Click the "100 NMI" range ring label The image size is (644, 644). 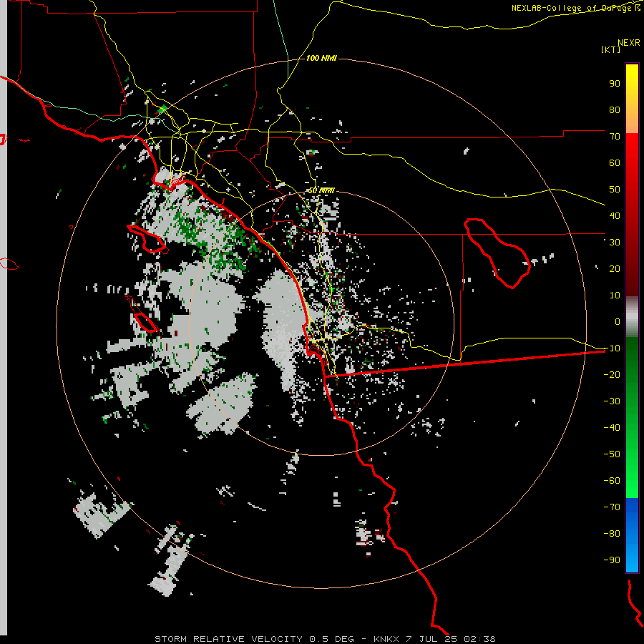[x=321, y=58]
